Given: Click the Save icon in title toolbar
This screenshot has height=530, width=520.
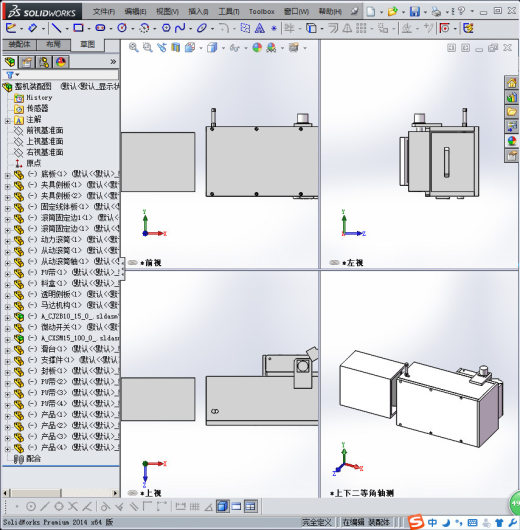Looking at the screenshot, I should (415, 11).
